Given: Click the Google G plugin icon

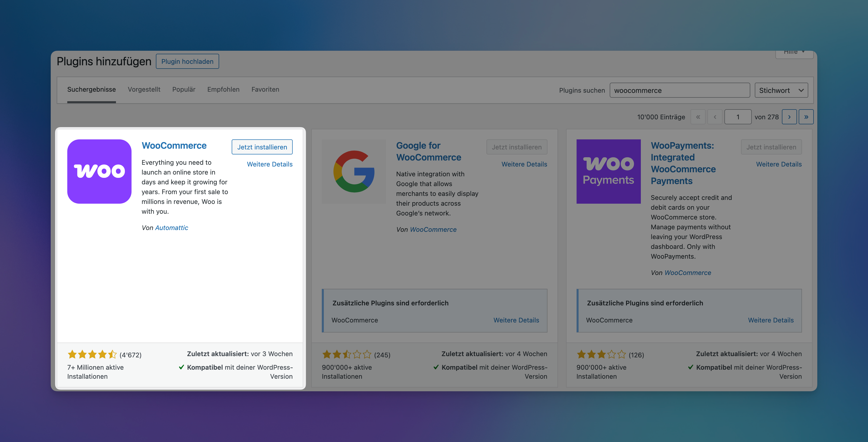Looking at the screenshot, I should pyautogui.click(x=354, y=171).
